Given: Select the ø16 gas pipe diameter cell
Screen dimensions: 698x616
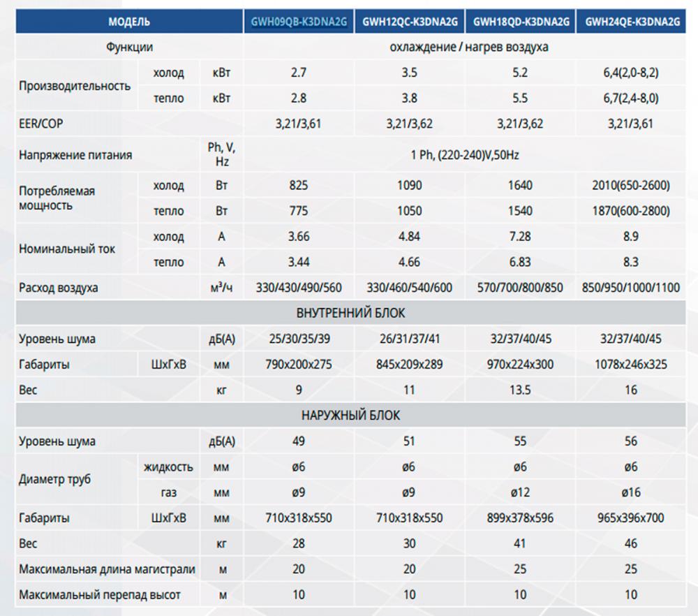Looking at the screenshot, I should pyautogui.click(x=631, y=492).
